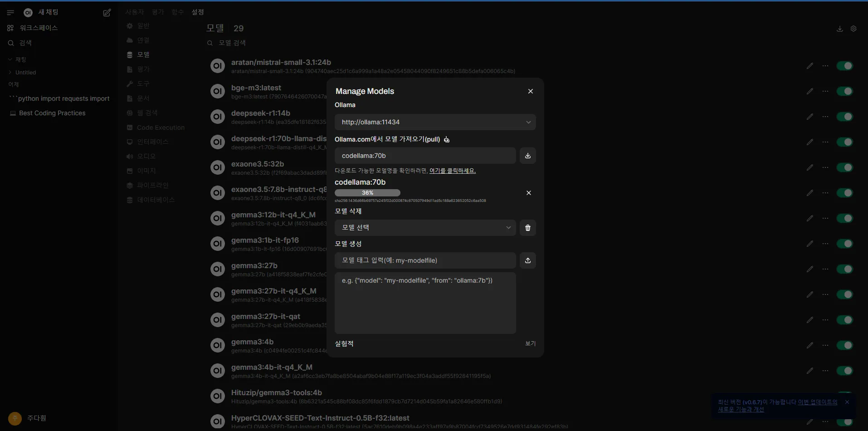
Task: Open the Ollama URL dropdown
Action: 435,122
